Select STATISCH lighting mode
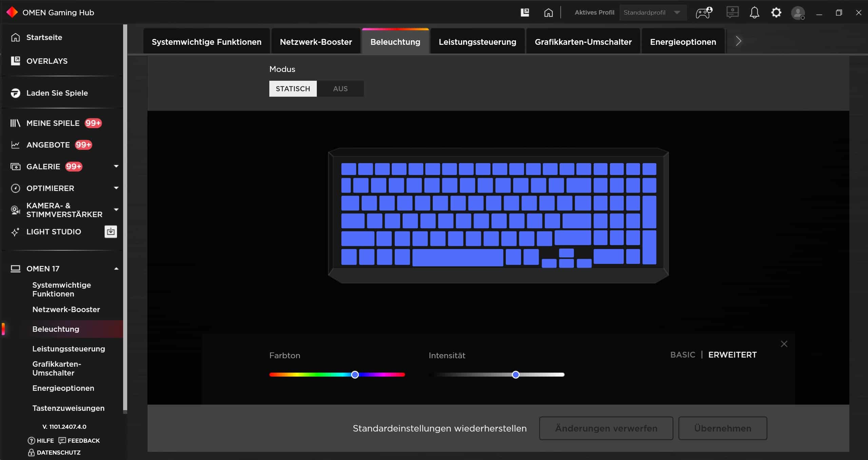The width and height of the screenshot is (868, 460). tap(293, 89)
